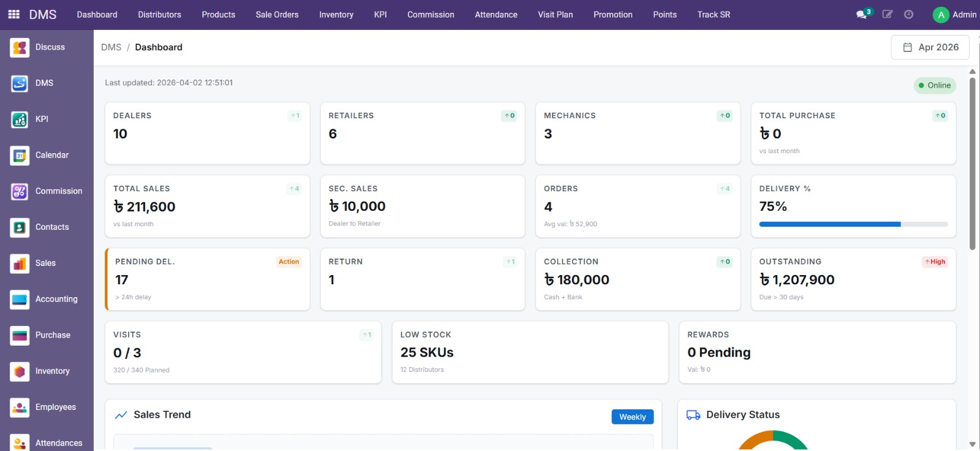Image resolution: width=980 pixels, height=451 pixels.
Task: Expand the Admin user menu
Action: (954, 15)
